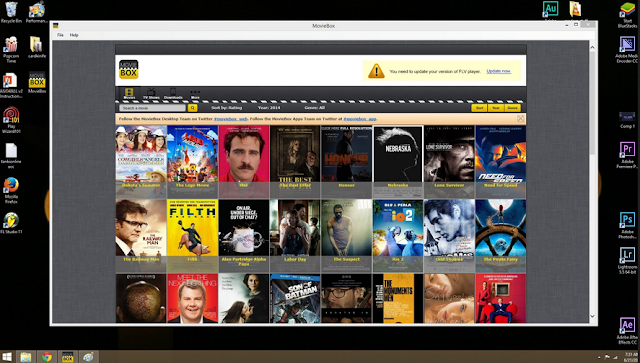The image size is (640, 363).
Task: Dismiss the Twitter follow banner
Action: coord(520,118)
